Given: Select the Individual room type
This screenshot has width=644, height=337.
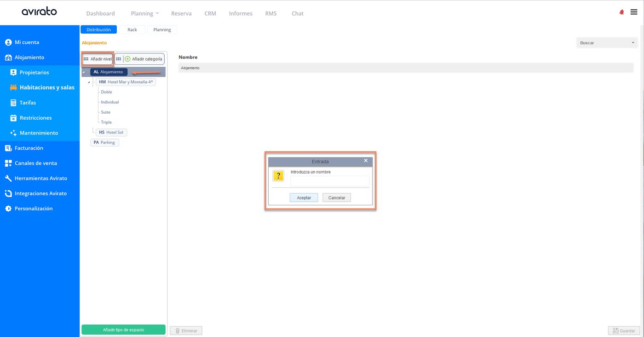Looking at the screenshot, I should tap(110, 102).
